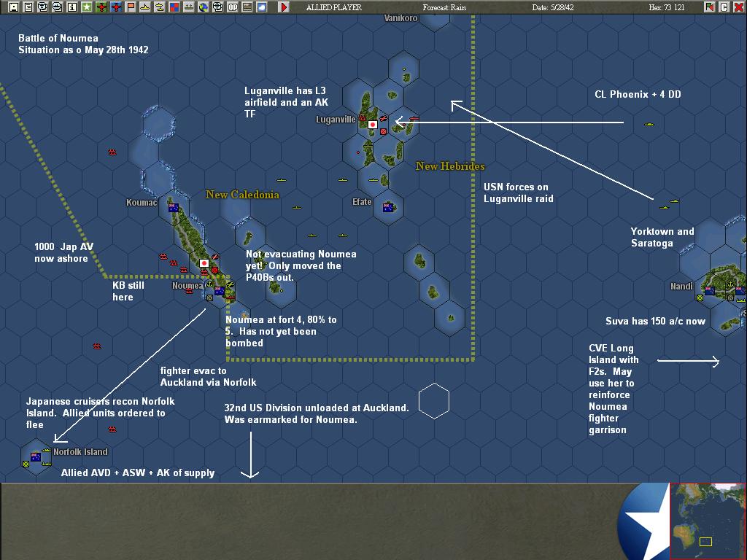Viewport: 747px width, 560px height.
Task: Click the 'Hex: 73 121' readout
Action: point(667,7)
